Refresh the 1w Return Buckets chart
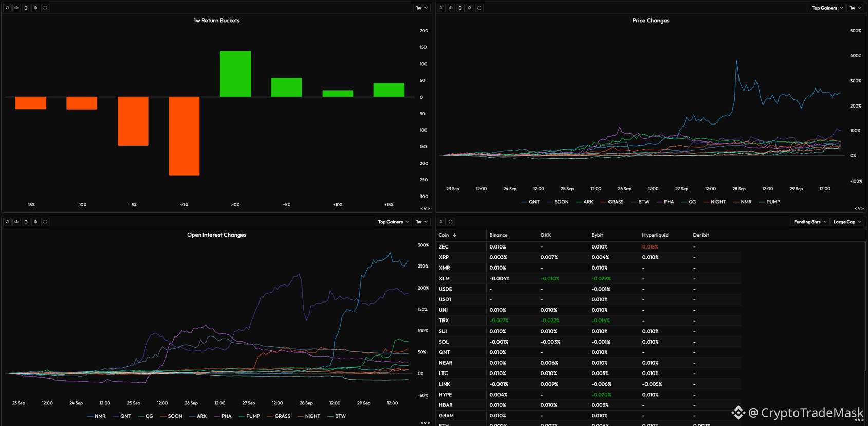The height and width of the screenshot is (426, 868). [x=7, y=8]
